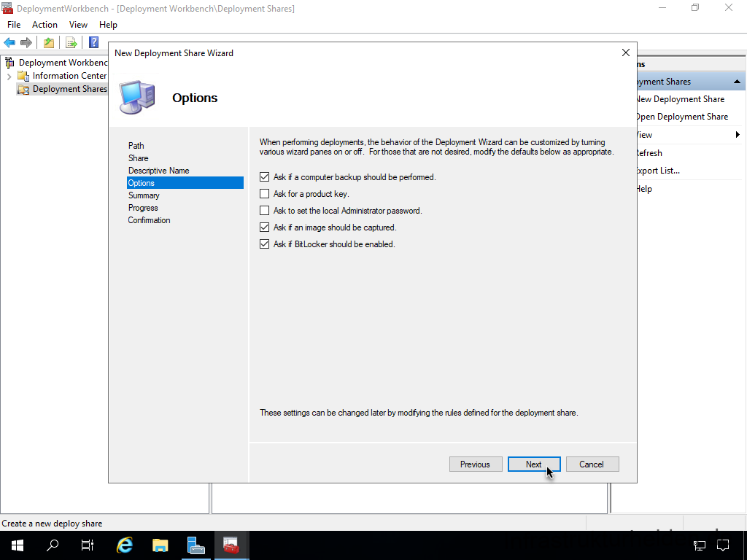The height and width of the screenshot is (560, 747).
Task: Click the Previous button
Action: [476, 464]
